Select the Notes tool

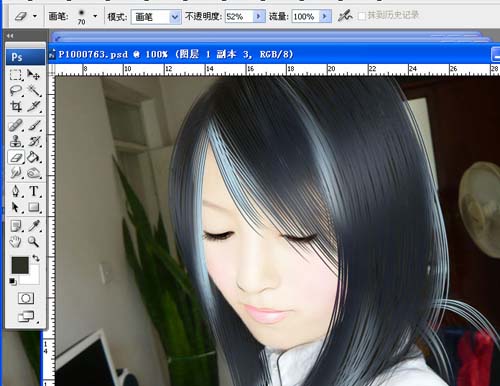[16, 226]
